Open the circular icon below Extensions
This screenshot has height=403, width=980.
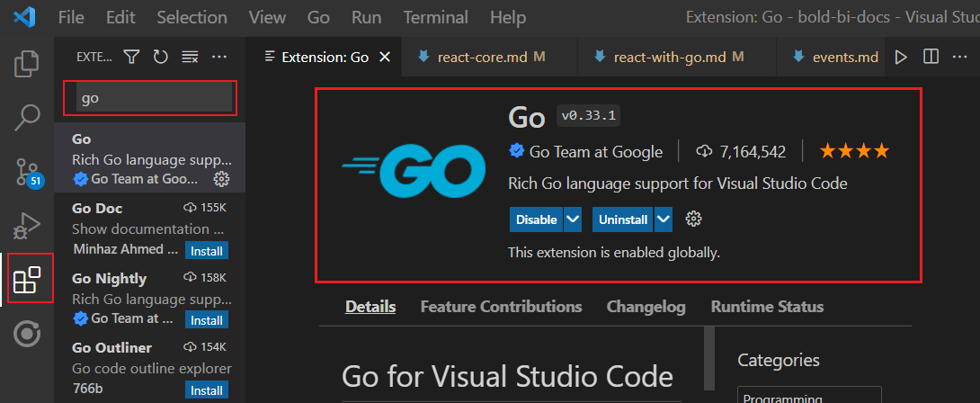click(27, 335)
